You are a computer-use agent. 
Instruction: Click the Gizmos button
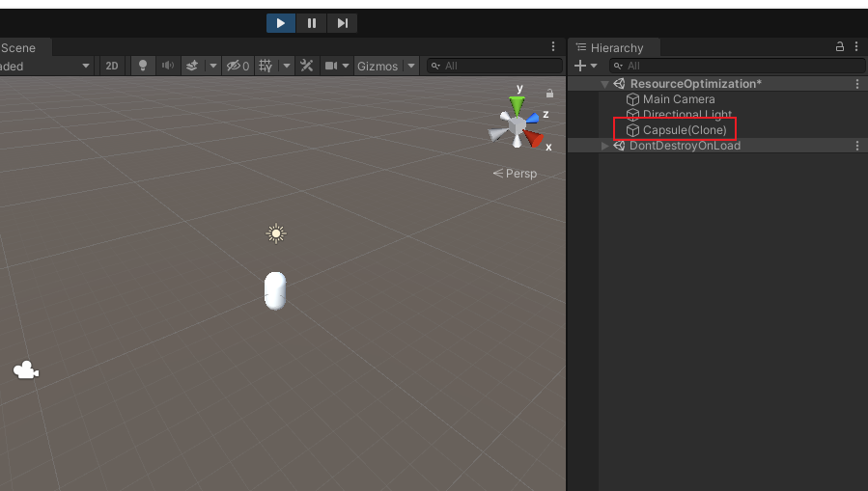pos(378,66)
